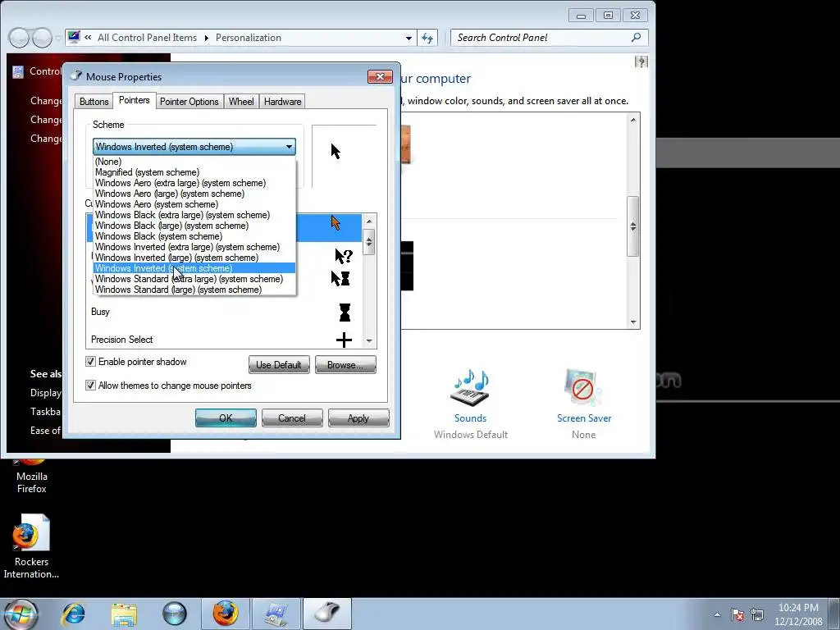Choose Windows Standard (large) scheme
The width and height of the screenshot is (840, 630).
click(x=194, y=290)
